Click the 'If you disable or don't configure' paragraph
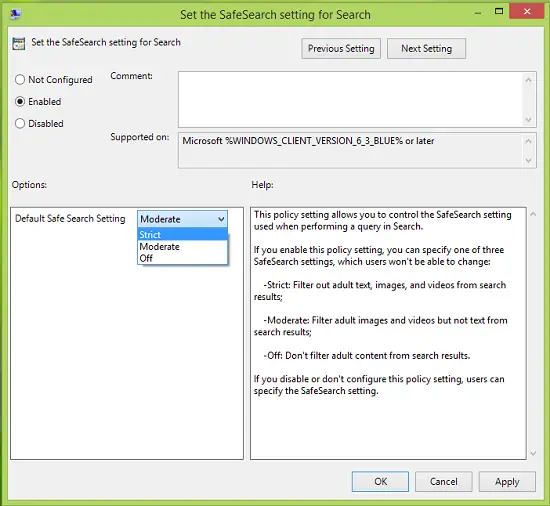This screenshot has width=550, height=506. pos(379,385)
